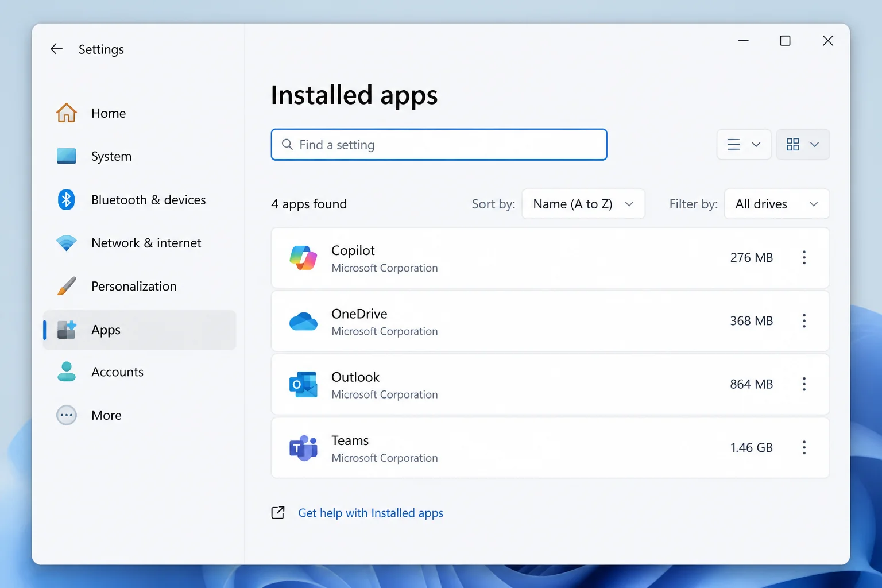Click the Apps sidebar icon

[x=67, y=330]
